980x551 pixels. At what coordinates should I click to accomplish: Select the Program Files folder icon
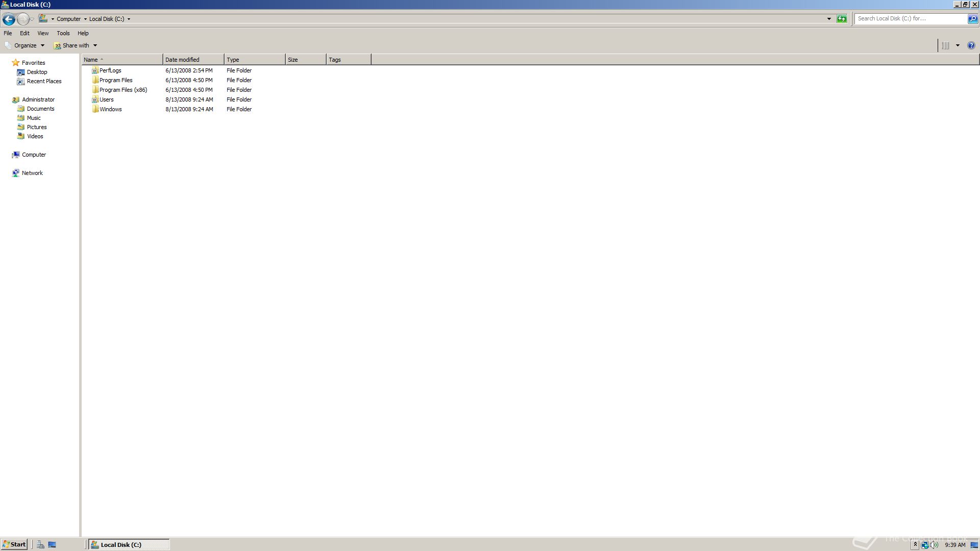click(95, 80)
